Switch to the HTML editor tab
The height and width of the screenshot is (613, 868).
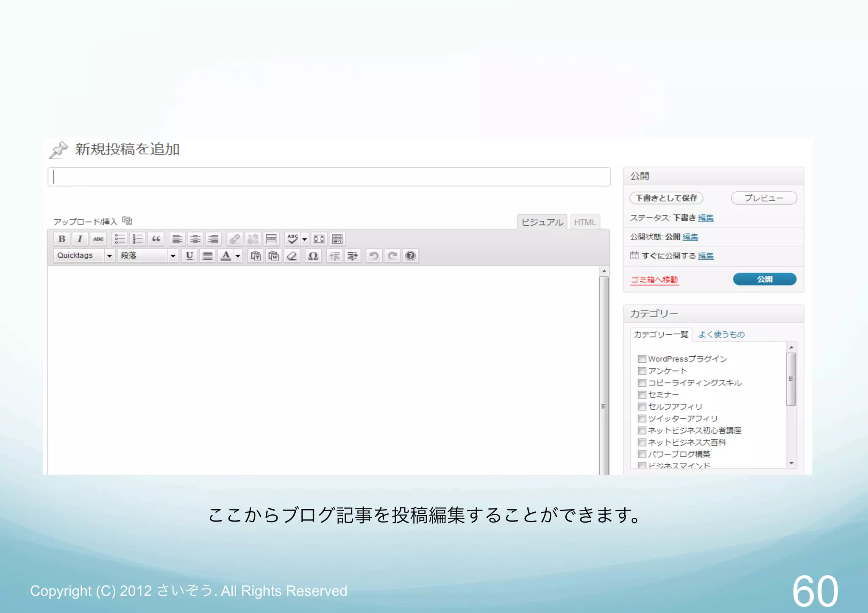(x=585, y=222)
